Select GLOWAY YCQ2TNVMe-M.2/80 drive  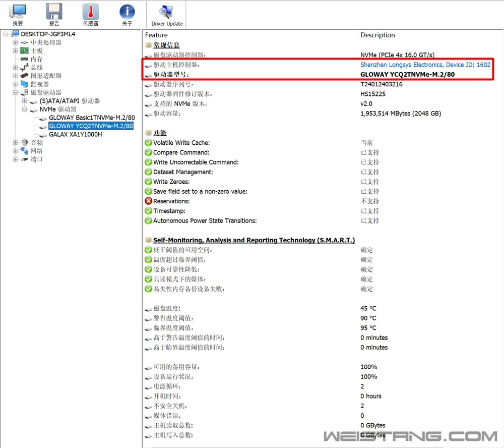tap(91, 126)
